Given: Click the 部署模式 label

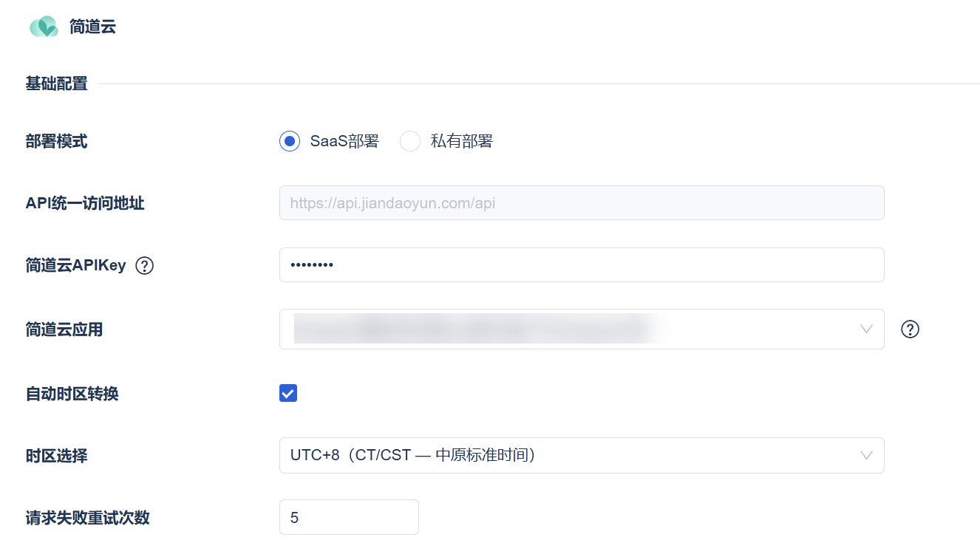Looking at the screenshot, I should [x=57, y=141].
